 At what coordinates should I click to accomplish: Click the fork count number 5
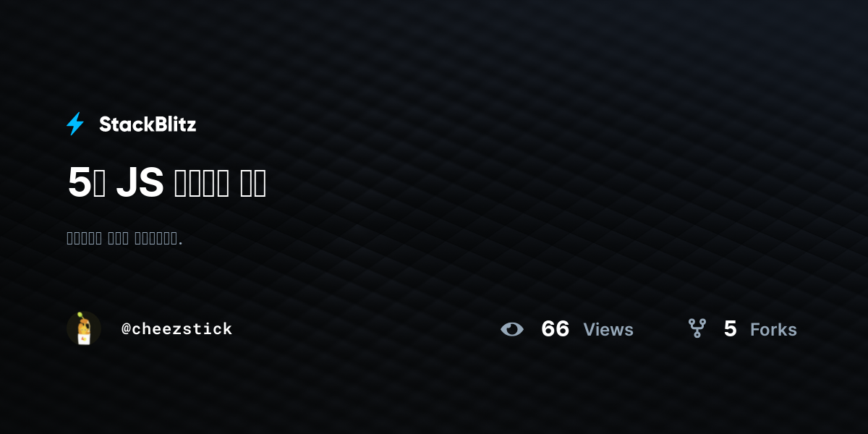(731, 329)
